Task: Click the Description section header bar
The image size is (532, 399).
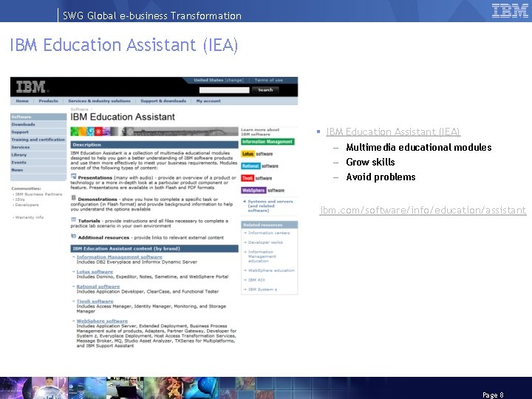Action: pyautogui.click(x=154, y=145)
